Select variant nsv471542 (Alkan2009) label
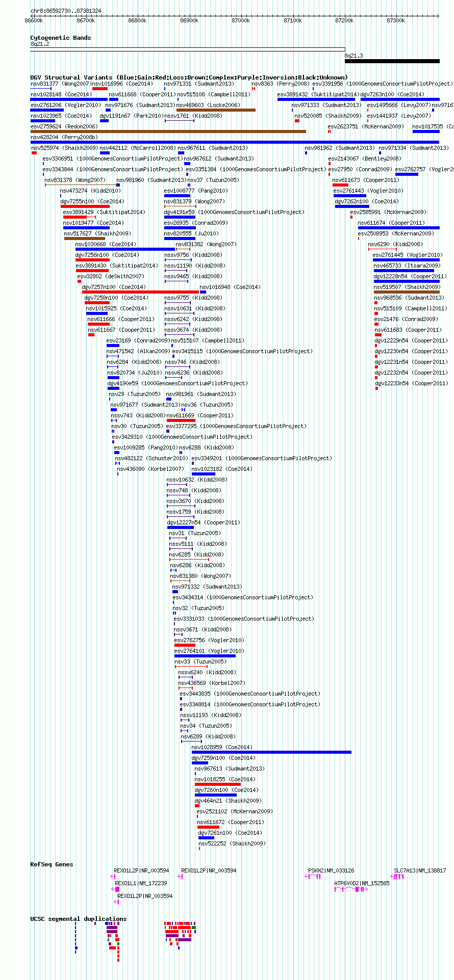Image resolution: width=454 pixels, height=980 pixels. tap(138, 351)
